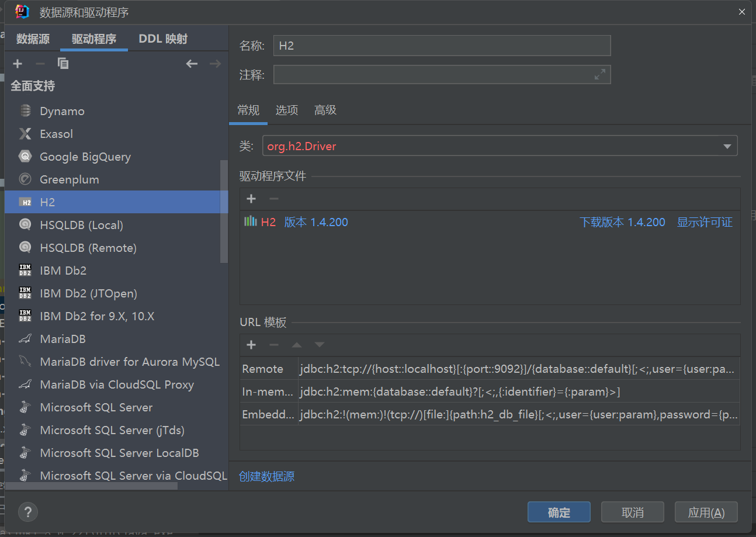The width and height of the screenshot is (756, 537).
Task: Navigate forward with right arrow
Action: tap(216, 64)
